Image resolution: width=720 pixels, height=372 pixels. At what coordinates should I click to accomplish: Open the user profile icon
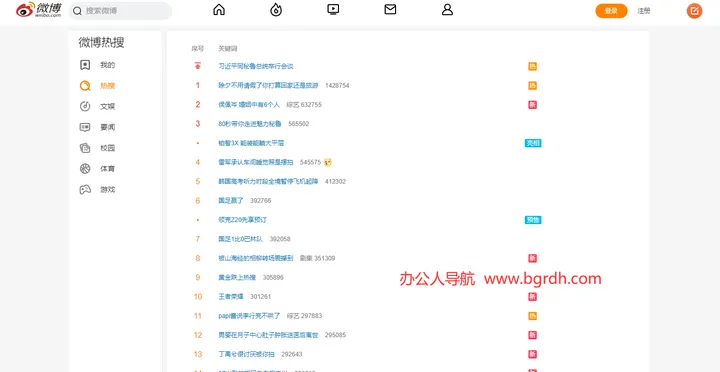coord(447,10)
